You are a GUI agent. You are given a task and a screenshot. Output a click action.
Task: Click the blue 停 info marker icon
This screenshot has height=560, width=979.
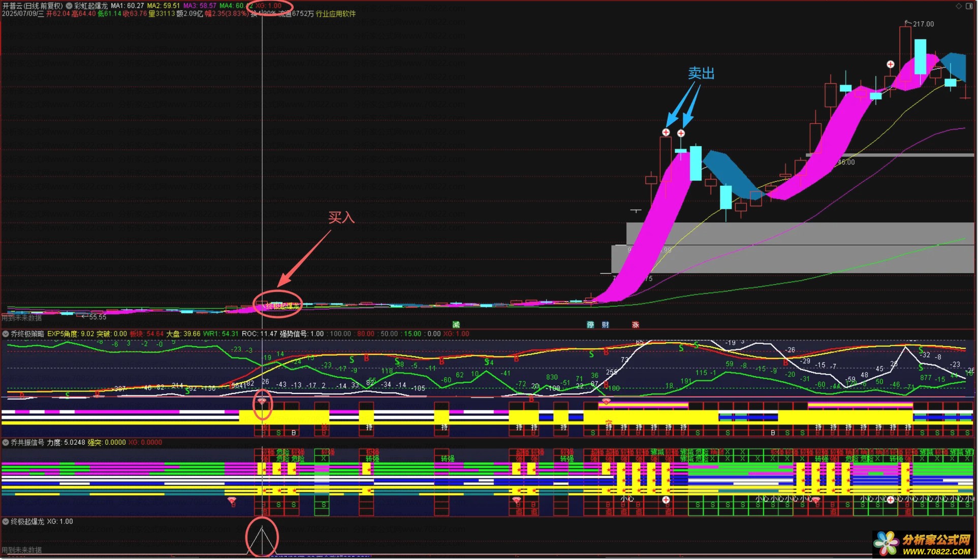click(x=590, y=325)
